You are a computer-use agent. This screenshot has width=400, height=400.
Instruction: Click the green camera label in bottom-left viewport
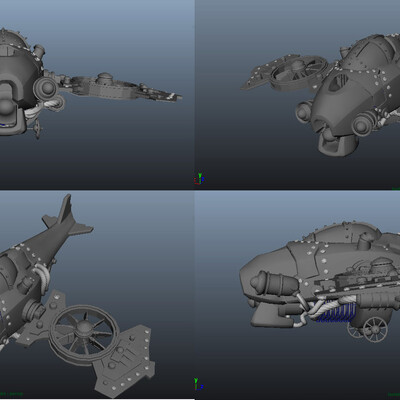[12, 394]
